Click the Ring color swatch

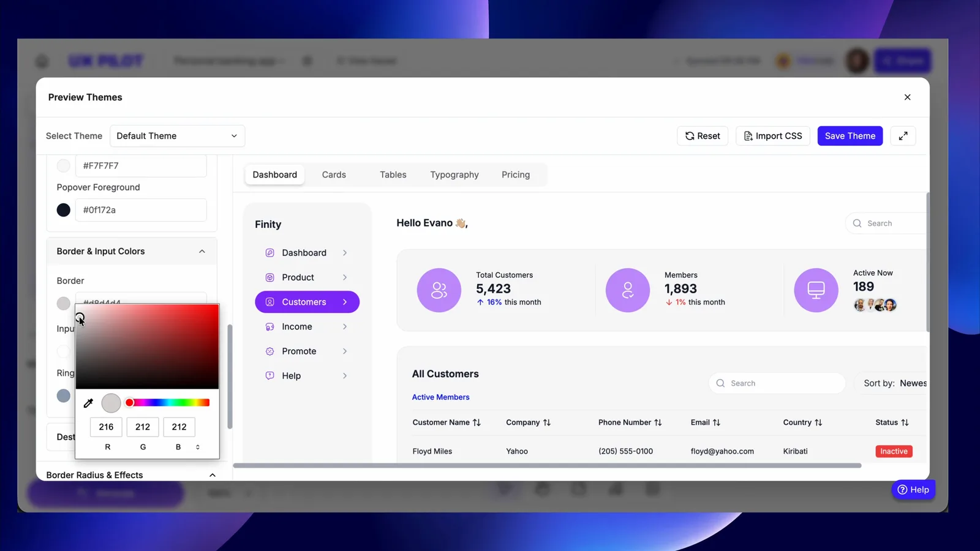point(64,396)
